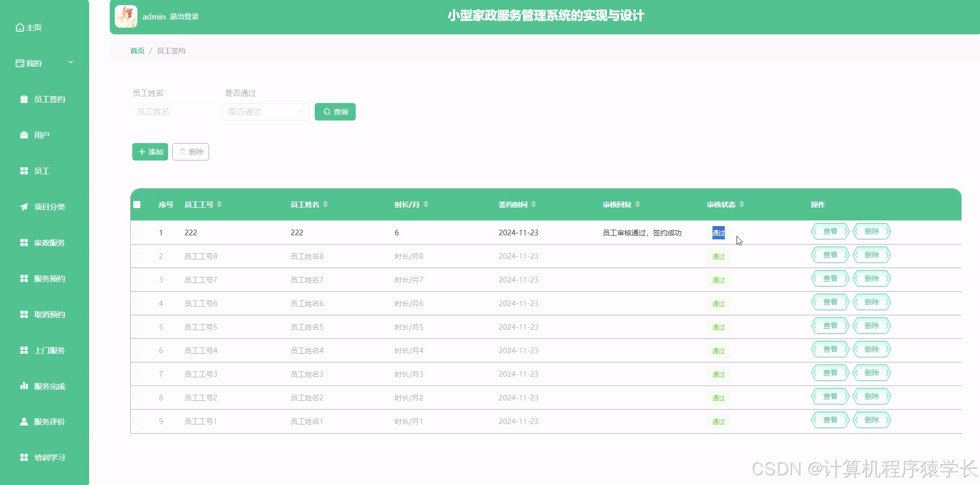Click the clipboard icon next to 员工签约

(24, 99)
